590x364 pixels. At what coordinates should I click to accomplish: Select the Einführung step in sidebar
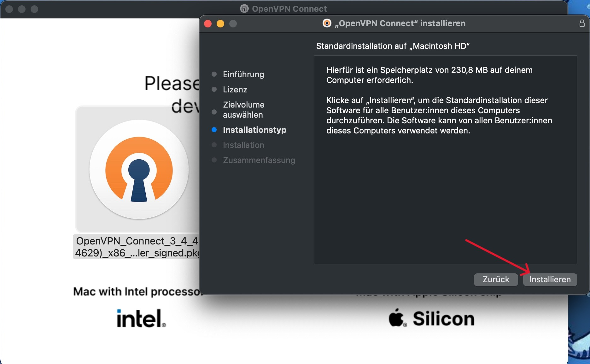tap(243, 74)
